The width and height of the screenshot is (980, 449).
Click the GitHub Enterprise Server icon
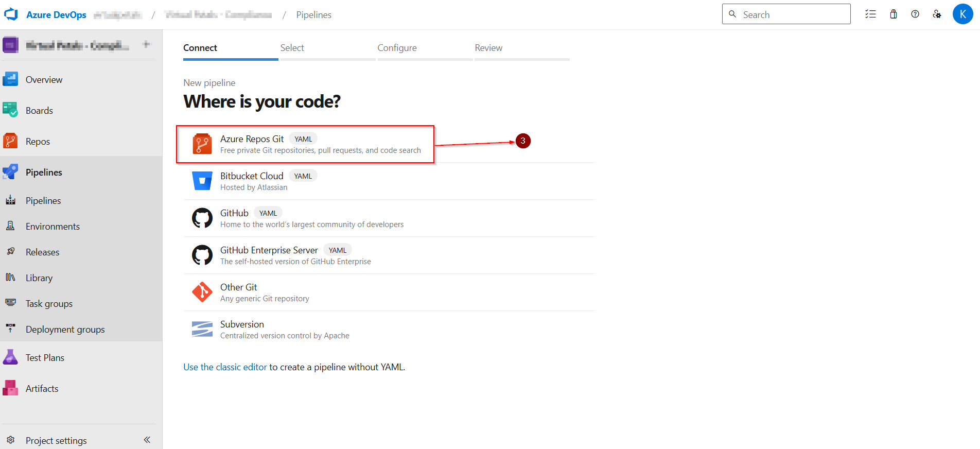click(x=202, y=255)
